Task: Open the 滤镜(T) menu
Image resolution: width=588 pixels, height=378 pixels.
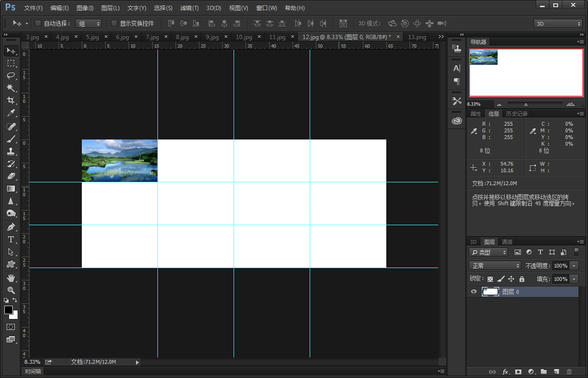Action: [x=189, y=8]
